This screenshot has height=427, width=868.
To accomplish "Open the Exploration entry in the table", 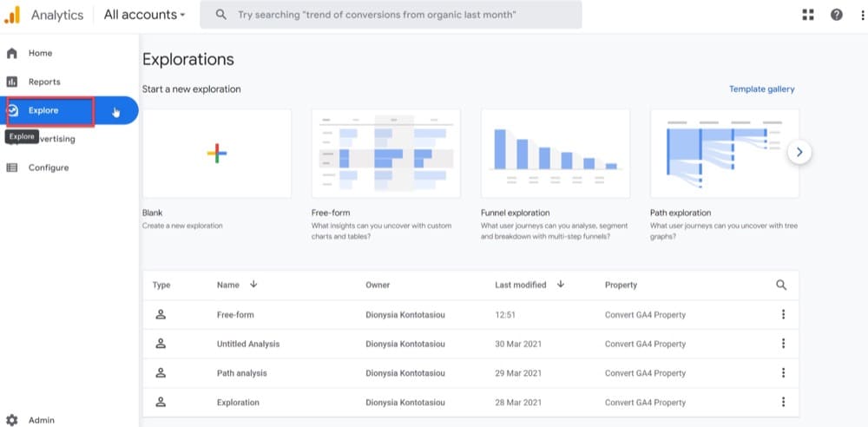I will (x=238, y=403).
